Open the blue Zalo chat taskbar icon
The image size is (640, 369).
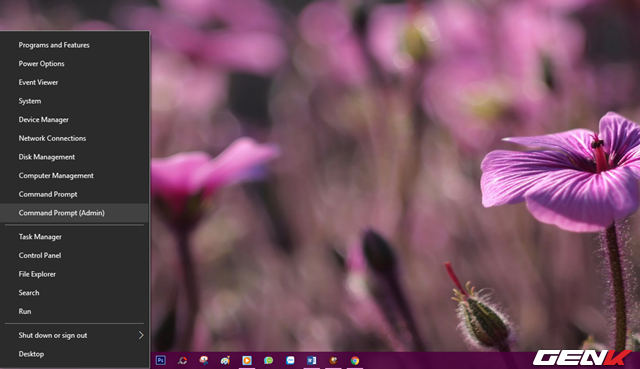point(290,360)
